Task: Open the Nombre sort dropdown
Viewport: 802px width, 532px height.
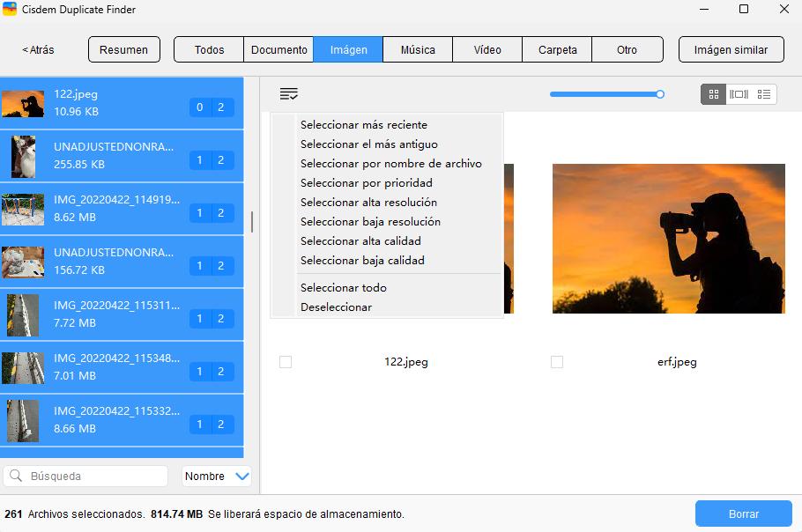Action: pyautogui.click(x=216, y=476)
